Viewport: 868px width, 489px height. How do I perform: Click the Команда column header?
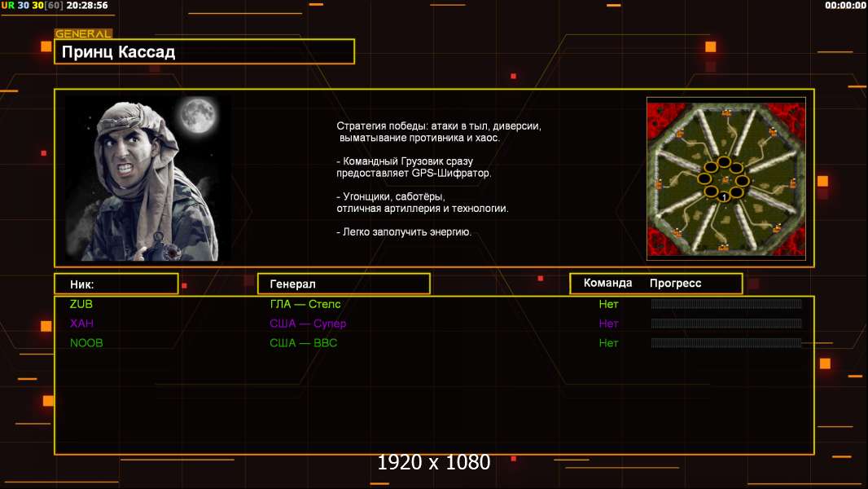coord(607,284)
